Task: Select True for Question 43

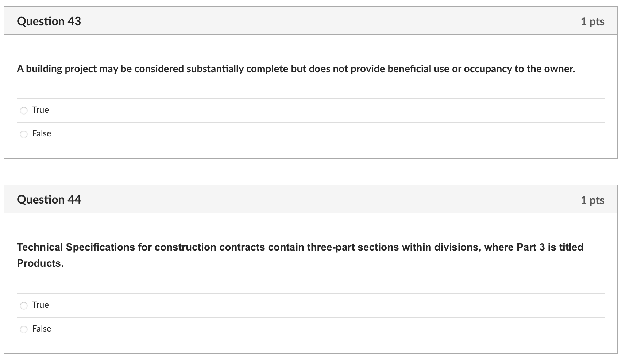Action: tap(24, 110)
